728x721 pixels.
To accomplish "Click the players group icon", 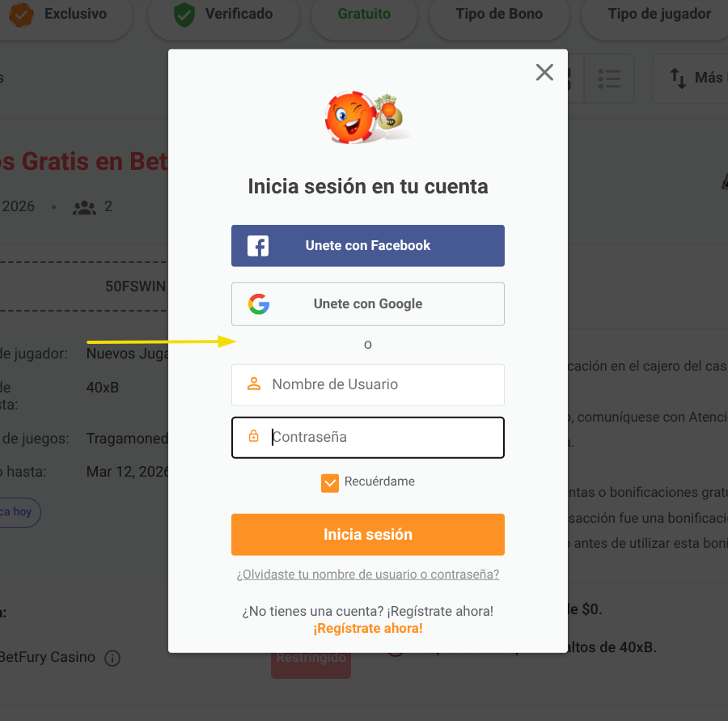I will click(x=84, y=207).
